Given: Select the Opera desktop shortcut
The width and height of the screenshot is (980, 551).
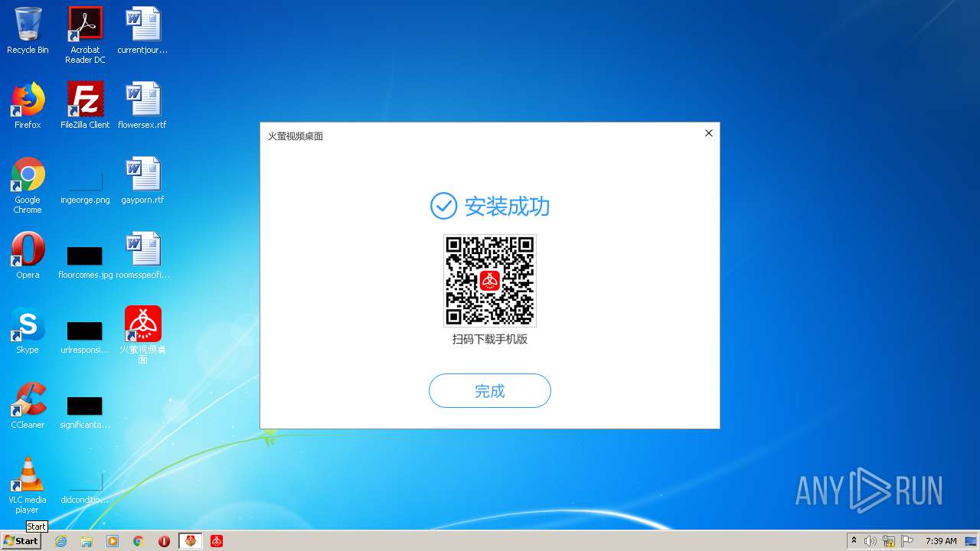Looking at the screenshot, I should (x=28, y=256).
